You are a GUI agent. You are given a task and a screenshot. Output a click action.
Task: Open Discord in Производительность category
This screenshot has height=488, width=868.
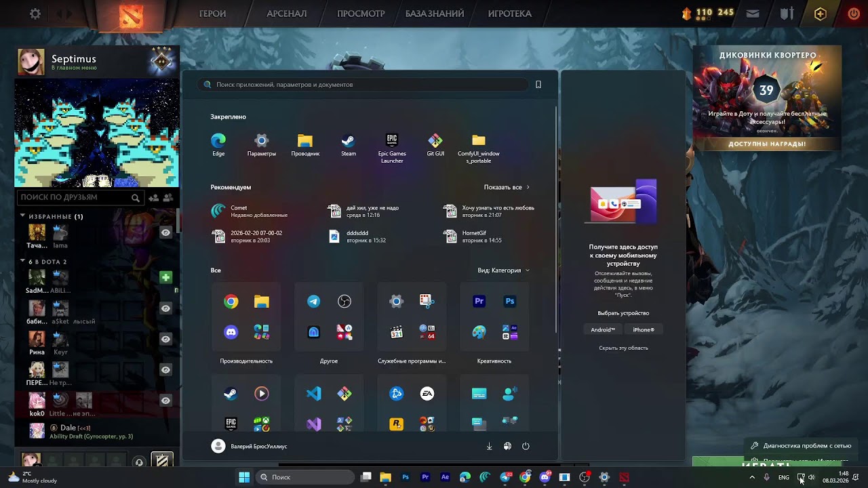[231, 332]
